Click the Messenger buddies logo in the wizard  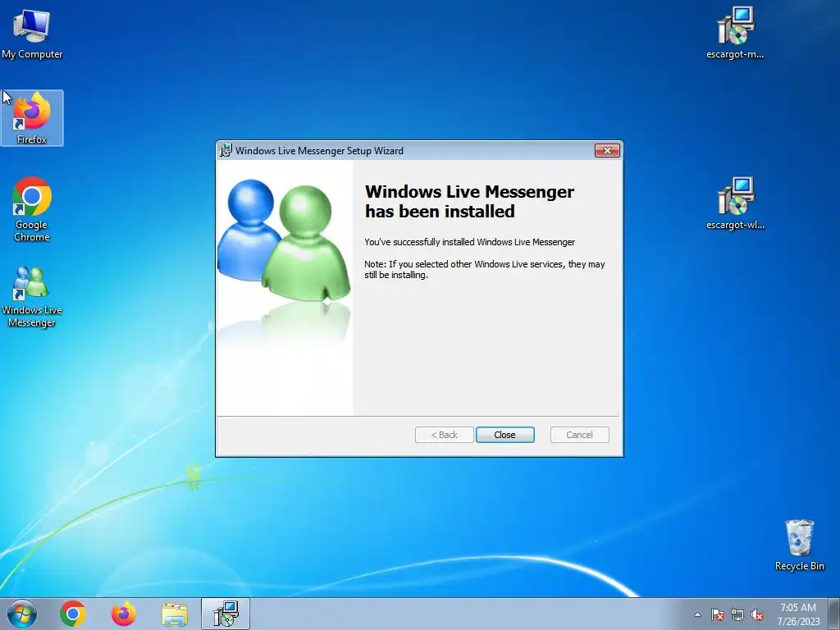[284, 240]
